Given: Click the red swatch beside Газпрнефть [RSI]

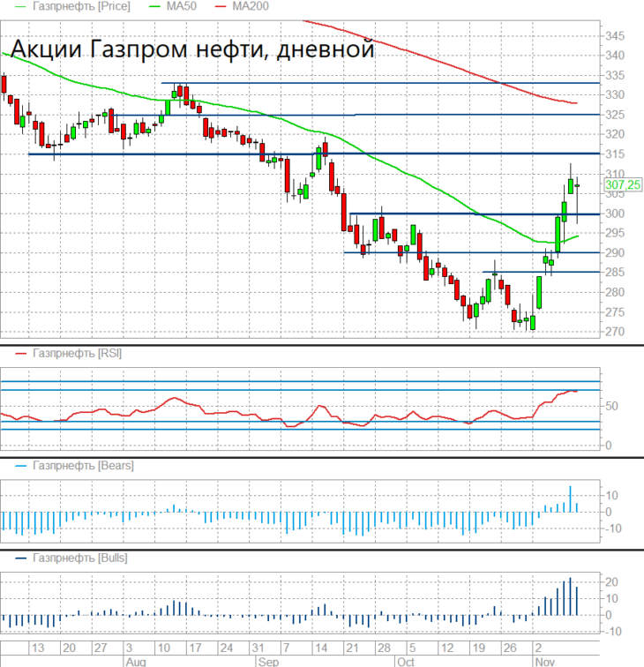Looking at the screenshot, I should point(21,354).
